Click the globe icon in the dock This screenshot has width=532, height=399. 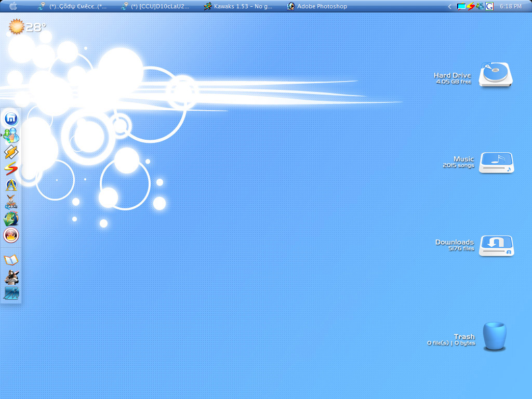11,219
